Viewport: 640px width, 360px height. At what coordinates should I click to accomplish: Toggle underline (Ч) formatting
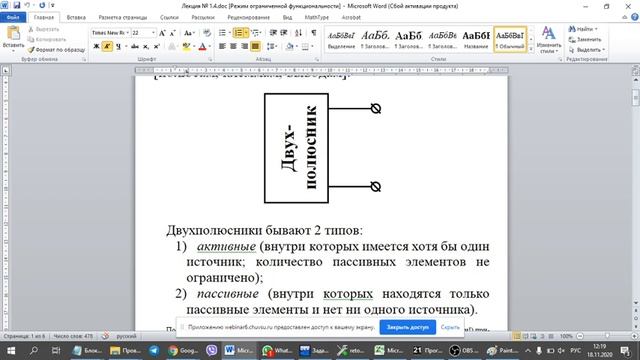(118, 47)
